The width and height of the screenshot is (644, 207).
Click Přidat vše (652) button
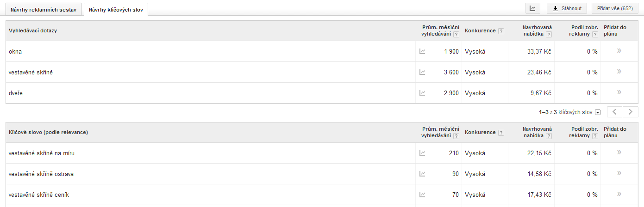615,8
